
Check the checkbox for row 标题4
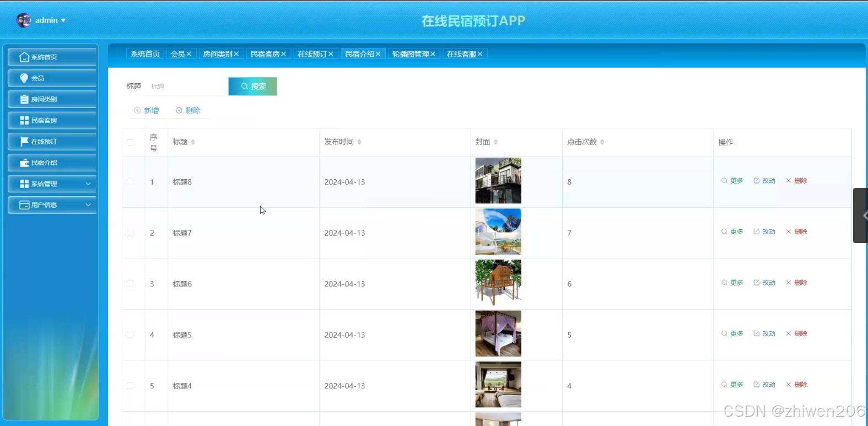130,386
